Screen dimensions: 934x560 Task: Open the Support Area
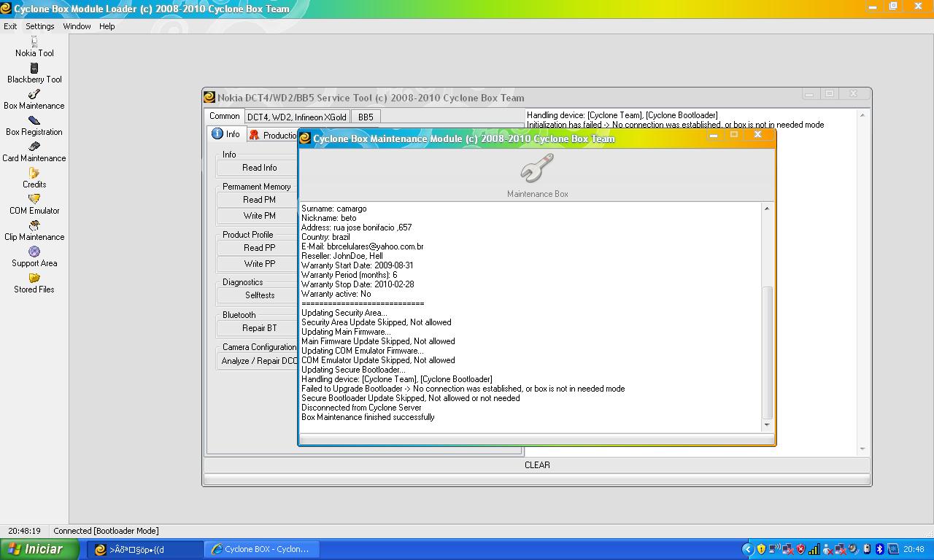(x=34, y=257)
